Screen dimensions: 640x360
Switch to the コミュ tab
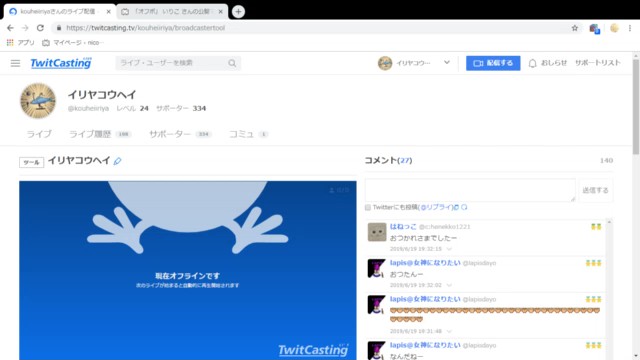pyautogui.click(x=248, y=134)
